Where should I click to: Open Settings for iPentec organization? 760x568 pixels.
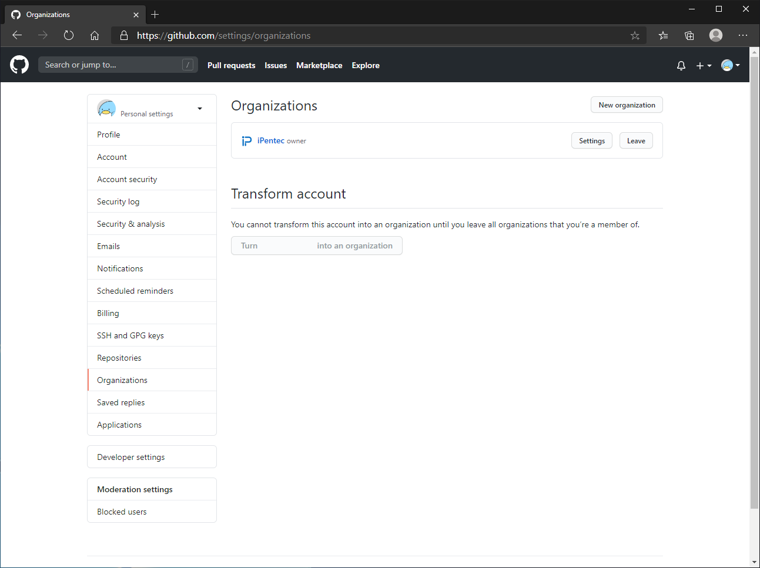[592, 141]
